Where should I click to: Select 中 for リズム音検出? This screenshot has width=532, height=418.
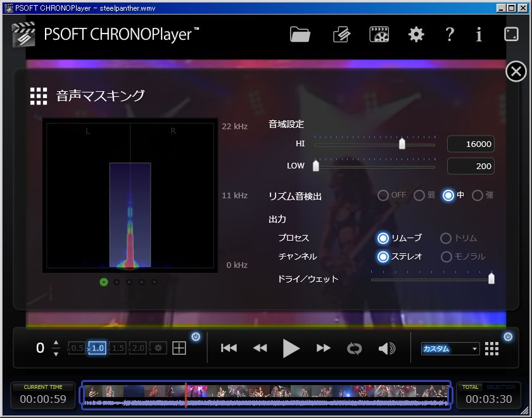448,196
